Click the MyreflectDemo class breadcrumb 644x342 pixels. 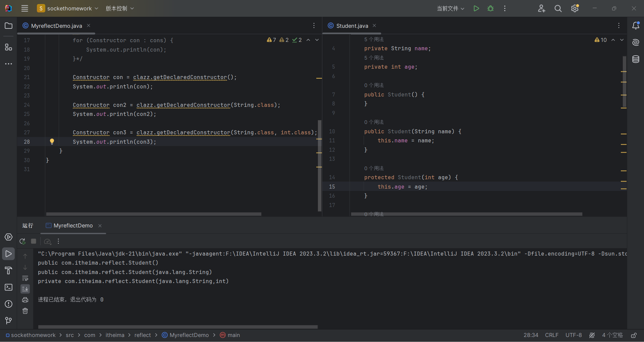click(x=185, y=335)
